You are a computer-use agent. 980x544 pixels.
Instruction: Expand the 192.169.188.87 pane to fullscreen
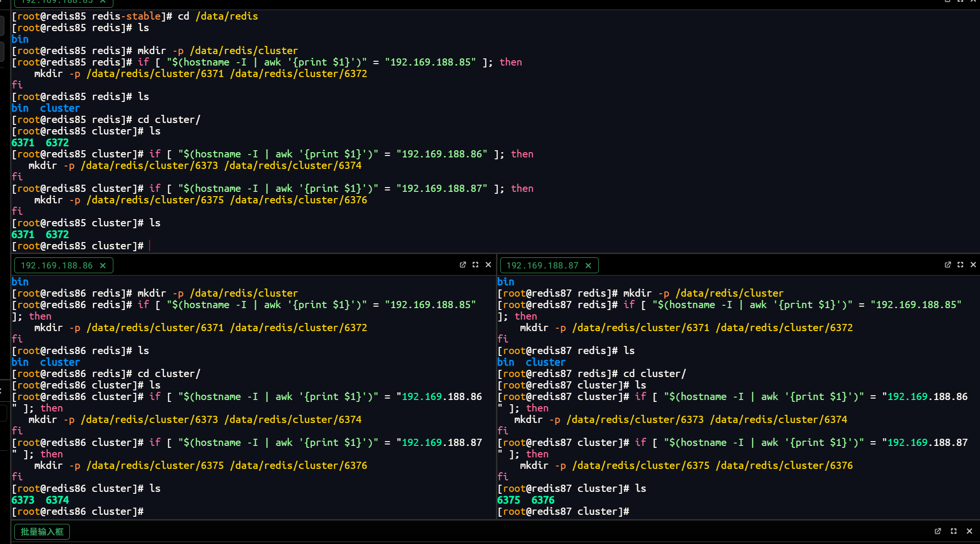click(960, 265)
